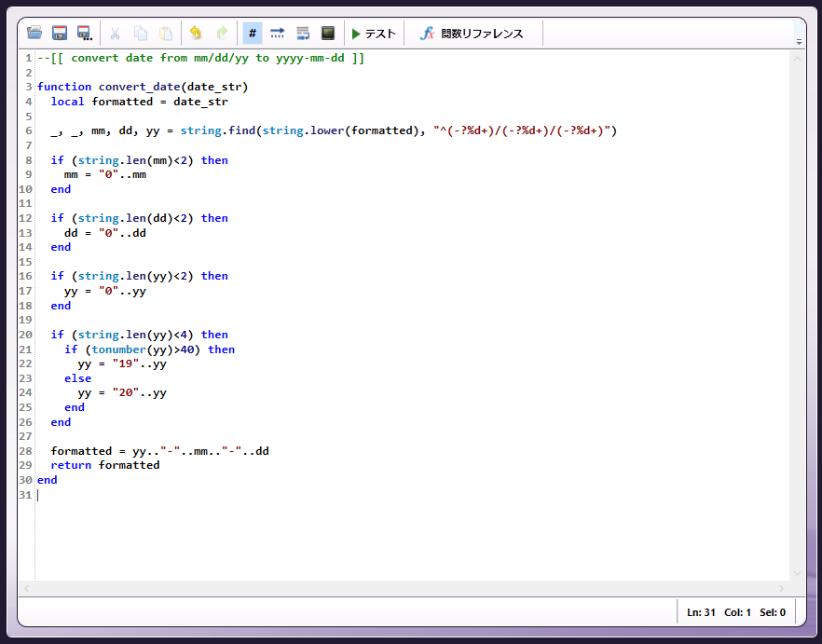Open a script file with the folder icon
The height and width of the screenshot is (644, 822).
[34, 33]
